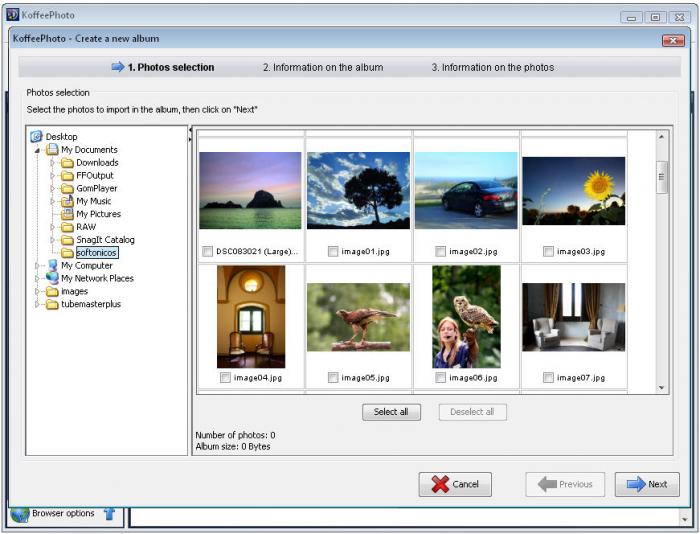Viewport: 700px width, 534px height.
Task: Click the Desktop icon in folder tree
Action: coord(36,136)
